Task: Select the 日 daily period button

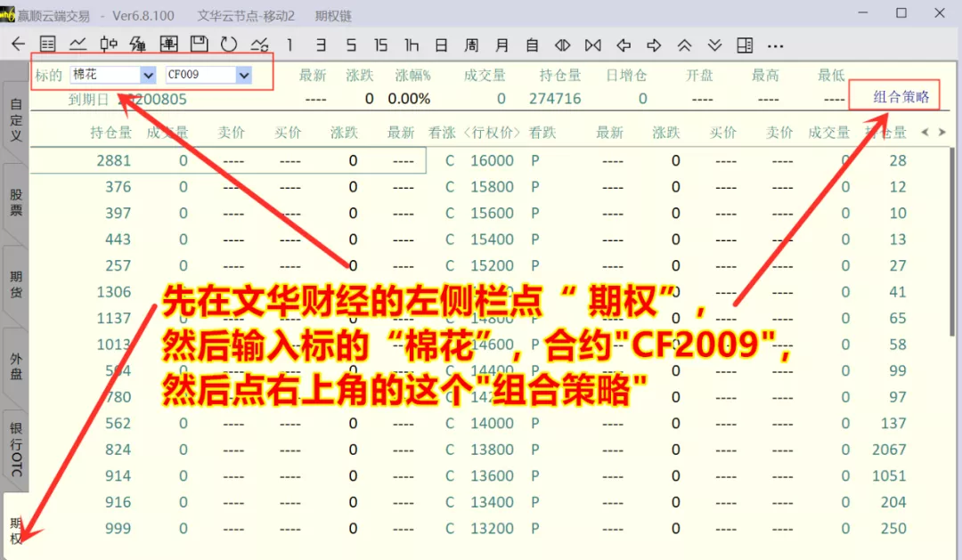Action: point(441,45)
